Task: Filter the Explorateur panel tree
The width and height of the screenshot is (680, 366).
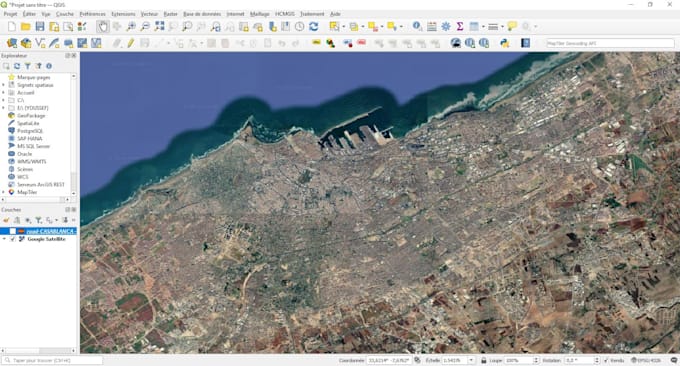Action: click(28, 66)
